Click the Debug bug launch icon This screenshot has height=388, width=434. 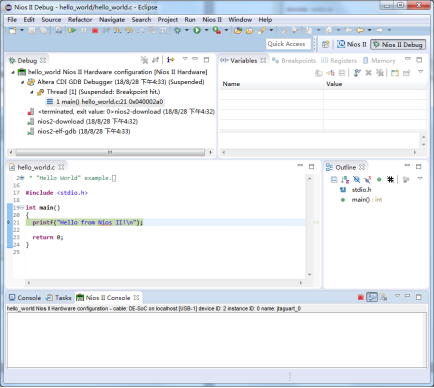(178, 30)
